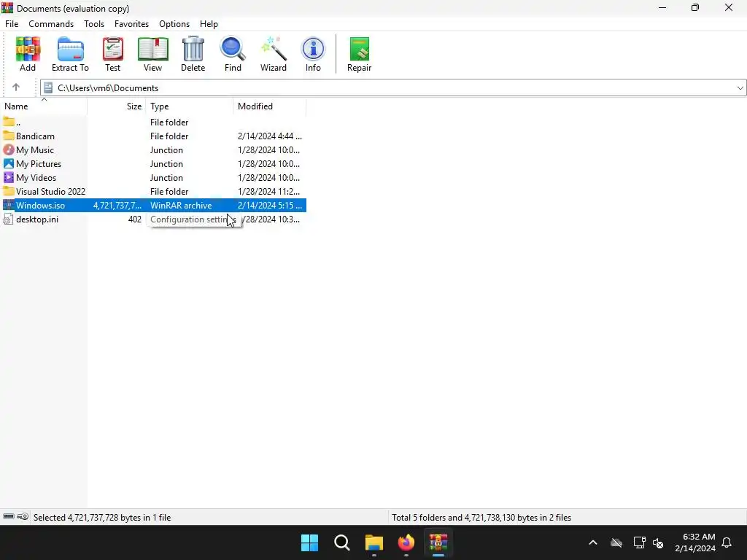Sort by Type column header
Image resolution: width=747 pixels, height=560 pixels.
tap(190, 106)
